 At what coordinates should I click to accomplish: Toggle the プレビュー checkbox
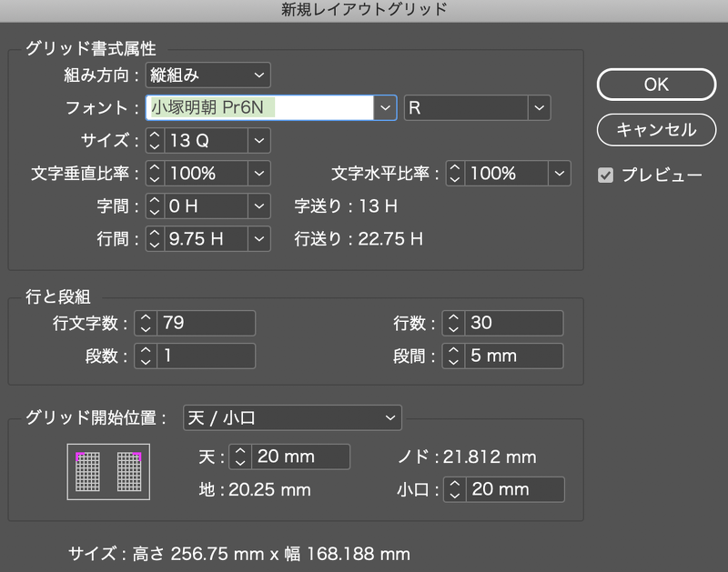tap(605, 175)
